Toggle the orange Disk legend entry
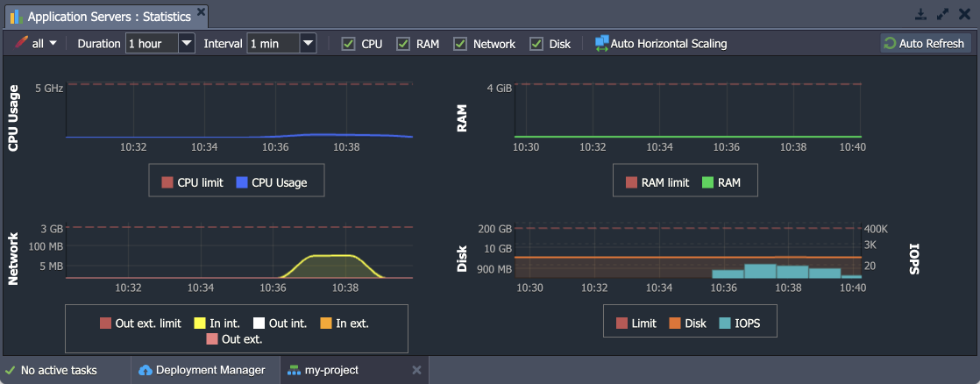The height and width of the screenshot is (384, 980). coord(688,324)
